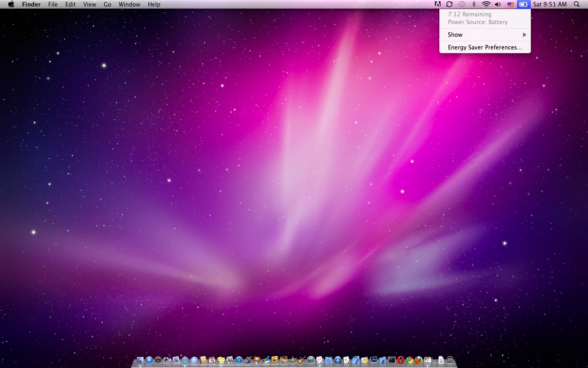588x368 pixels.
Task: Open the Bluetooth menu bar icon
Action: coord(474,4)
